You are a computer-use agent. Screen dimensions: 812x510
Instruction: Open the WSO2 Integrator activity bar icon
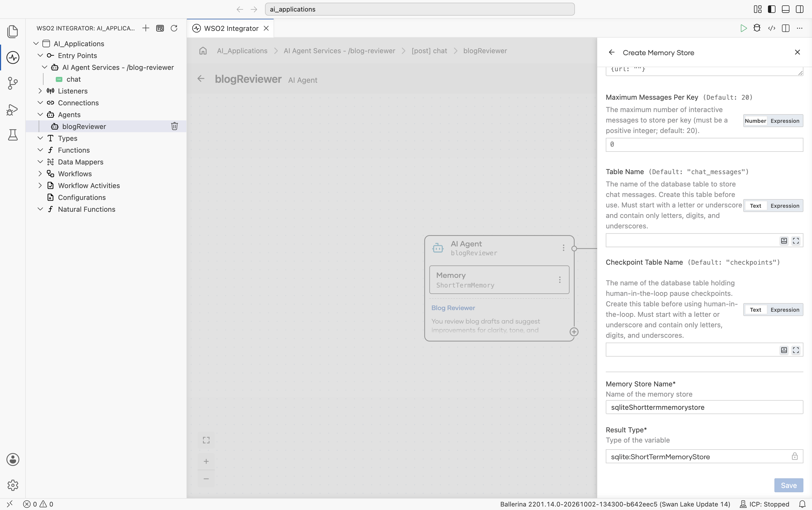13,57
